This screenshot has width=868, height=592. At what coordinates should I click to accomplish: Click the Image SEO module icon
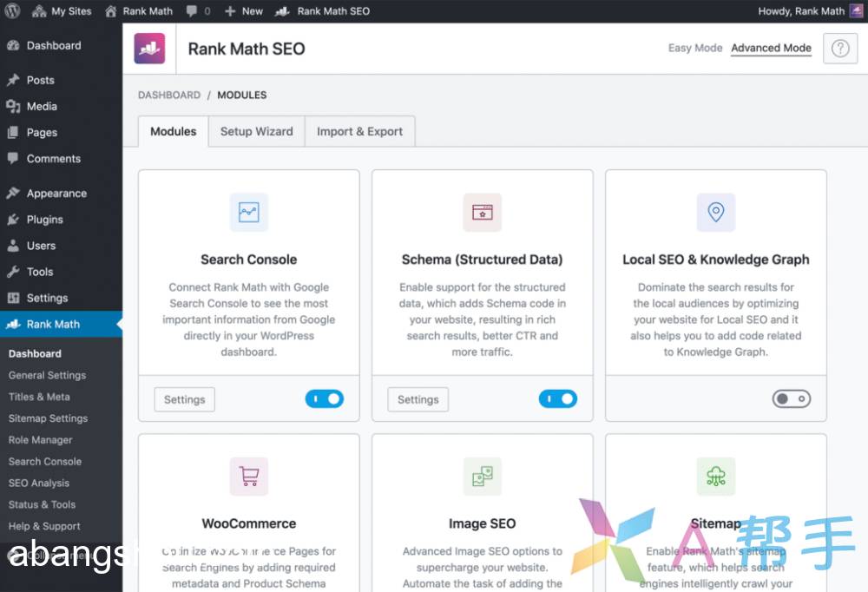pos(482,477)
